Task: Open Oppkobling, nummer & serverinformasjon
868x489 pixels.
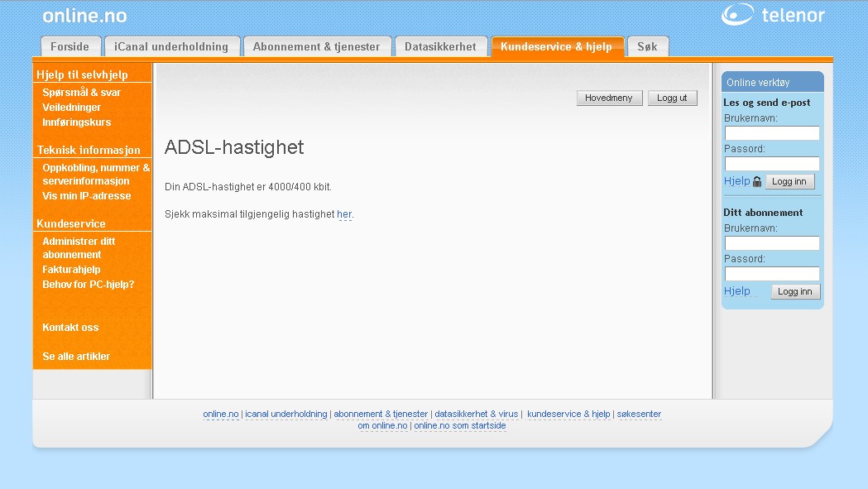Action: [96, 175]
